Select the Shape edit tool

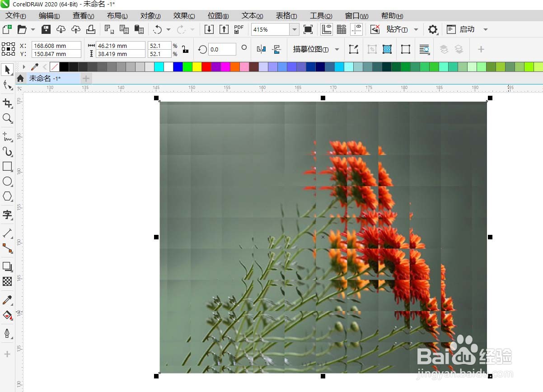[7, 85]
